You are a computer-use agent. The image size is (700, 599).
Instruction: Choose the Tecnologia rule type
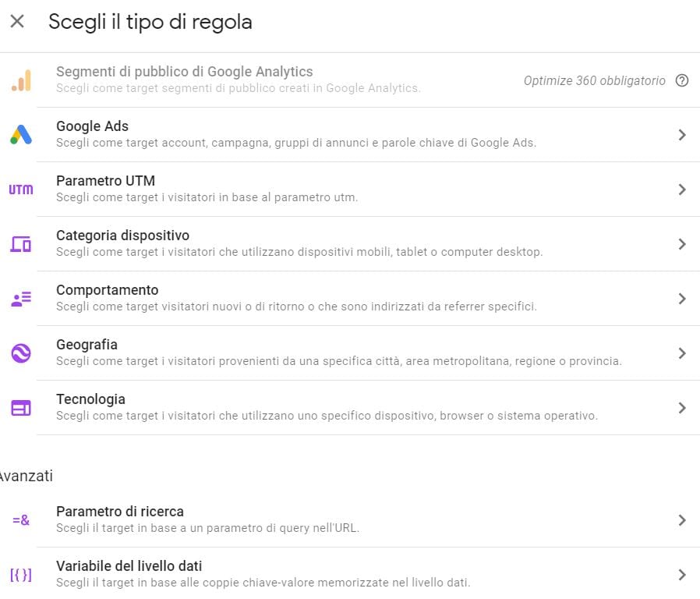(x=90, y=399)
